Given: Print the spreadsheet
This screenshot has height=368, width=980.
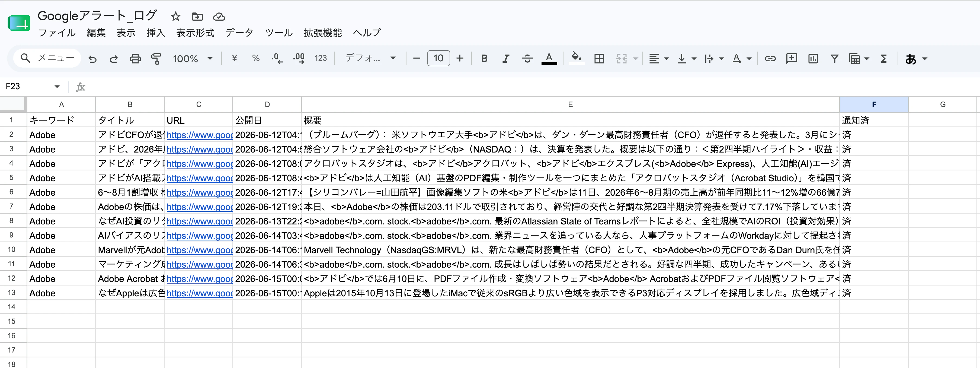Looking at the screenshot, I should [135, 59].
